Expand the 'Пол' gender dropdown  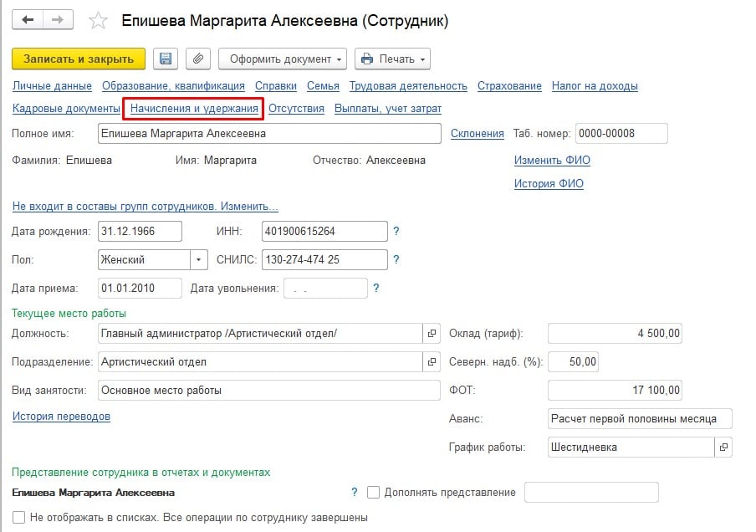[x=199, y=260]
